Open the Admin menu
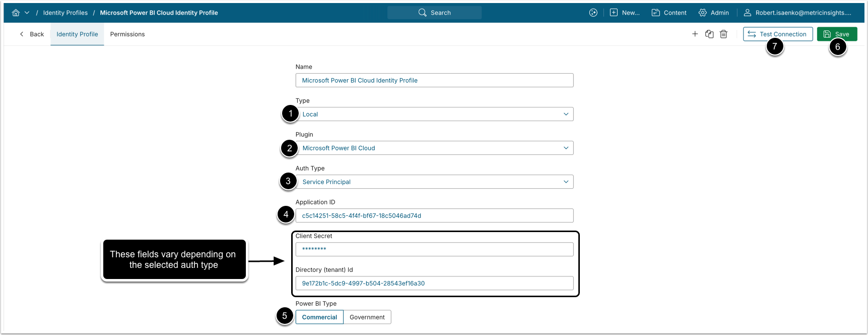 click(x=713, y=13)
